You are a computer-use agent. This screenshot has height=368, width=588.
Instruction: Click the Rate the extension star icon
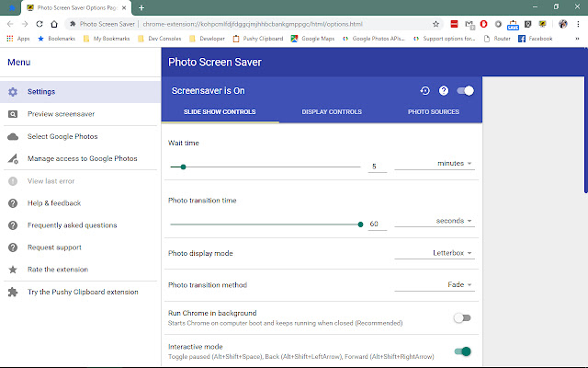(x=12, y=270)
